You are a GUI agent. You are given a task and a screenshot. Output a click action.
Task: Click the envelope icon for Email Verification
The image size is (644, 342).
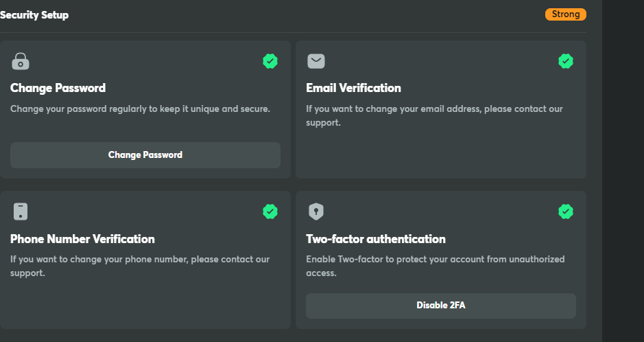click(316, 62)
